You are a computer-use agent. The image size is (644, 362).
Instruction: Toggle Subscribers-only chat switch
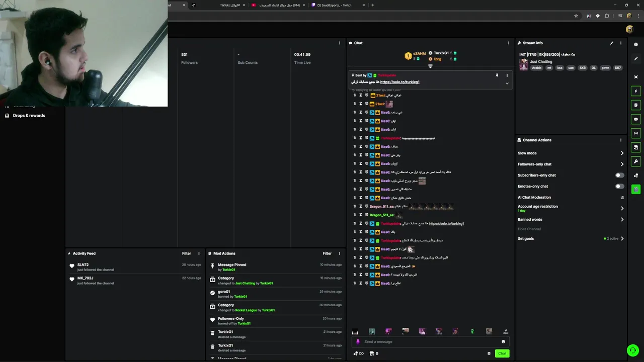point(619,175)
